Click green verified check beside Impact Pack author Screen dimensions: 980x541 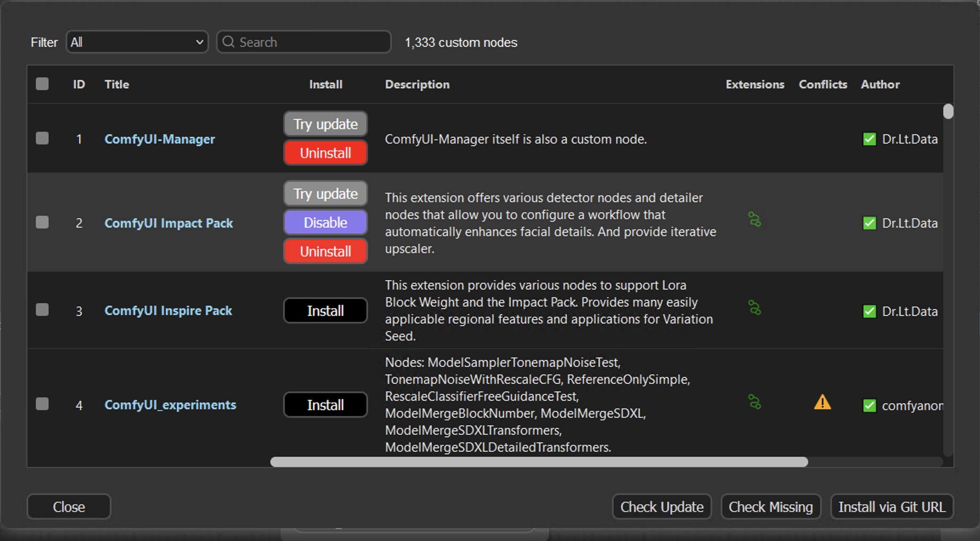click(870, 223)
